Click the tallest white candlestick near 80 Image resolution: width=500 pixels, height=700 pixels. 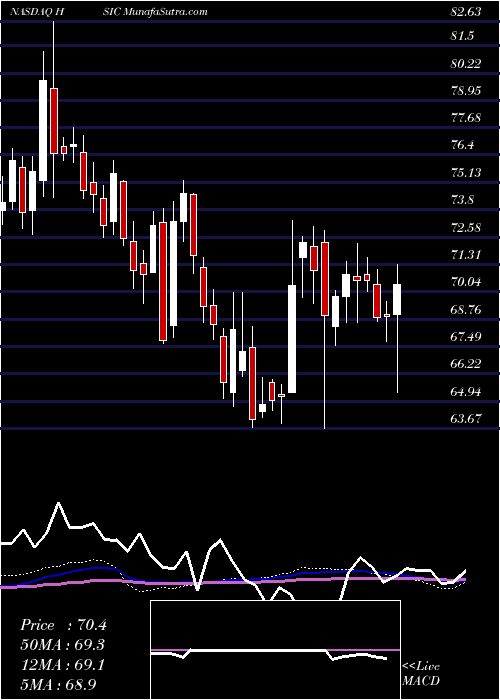tap(43, 130)
